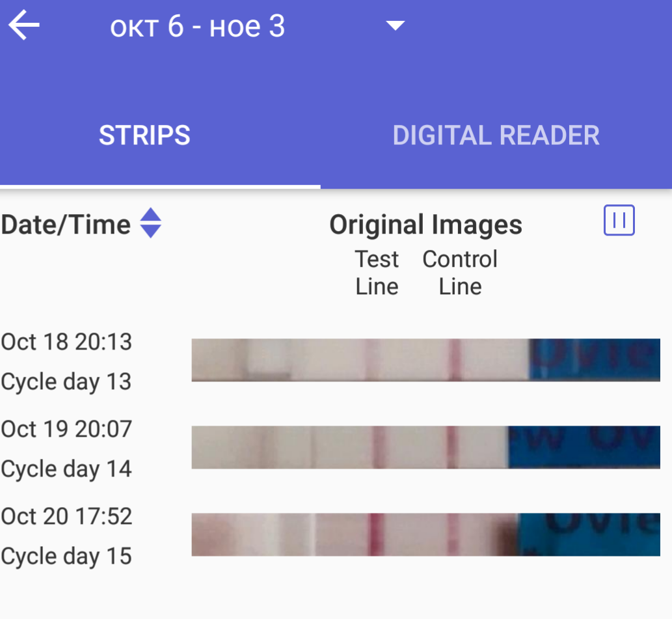The width and height of the screenshot is (672, 619).
Task: Toggle the strip alignment view icon
Action: click(619, 220)
